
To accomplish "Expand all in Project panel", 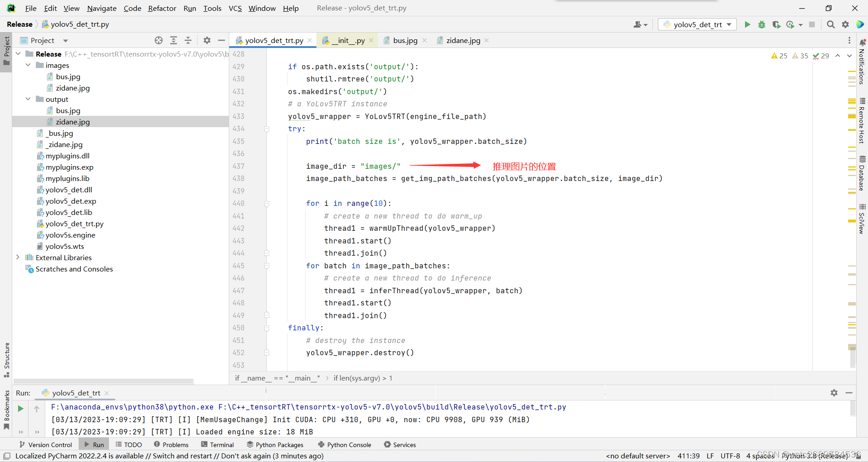I will coord(174,40).
